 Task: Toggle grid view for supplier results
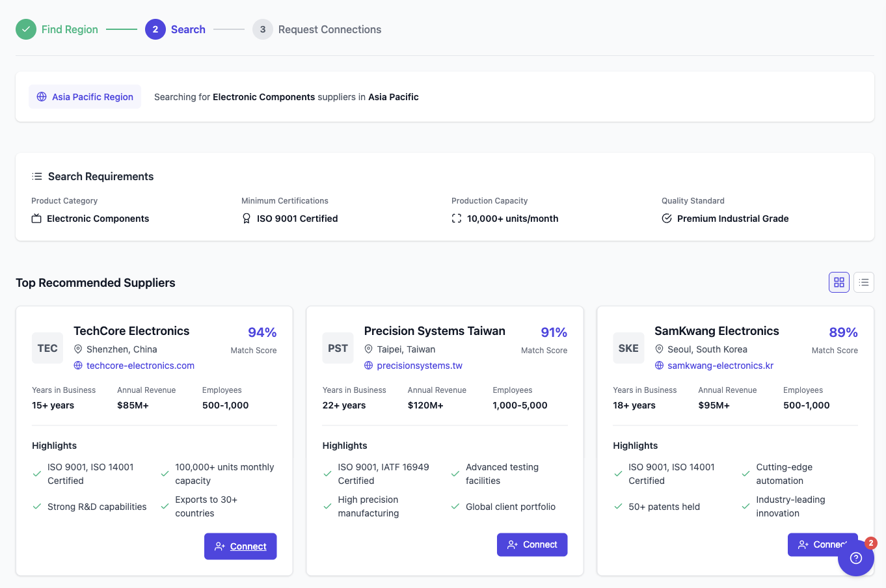[x=839, y=282]
